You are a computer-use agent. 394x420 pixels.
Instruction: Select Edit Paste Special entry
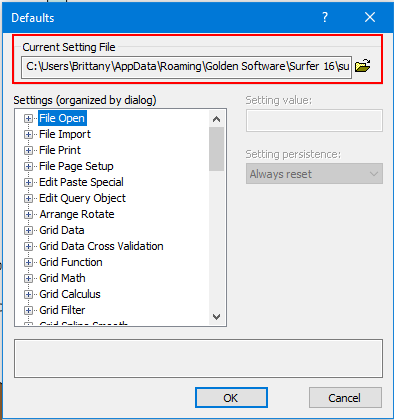point(81,182)
